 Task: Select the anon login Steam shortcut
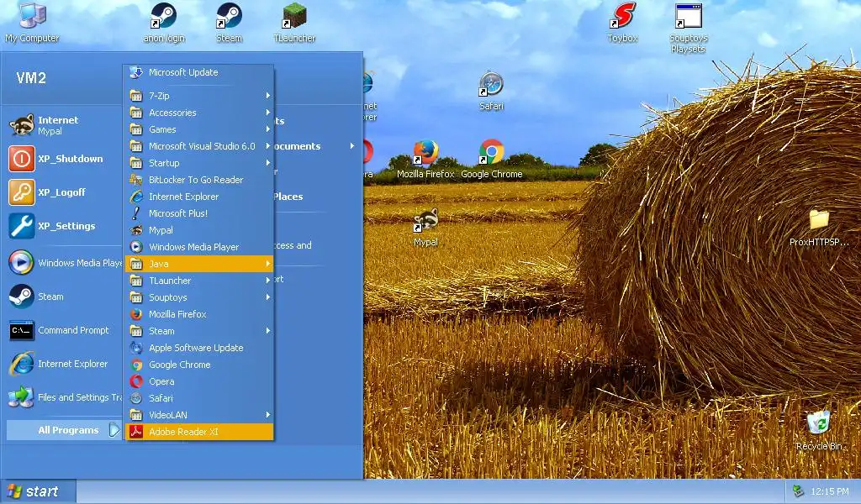point(164,22)
